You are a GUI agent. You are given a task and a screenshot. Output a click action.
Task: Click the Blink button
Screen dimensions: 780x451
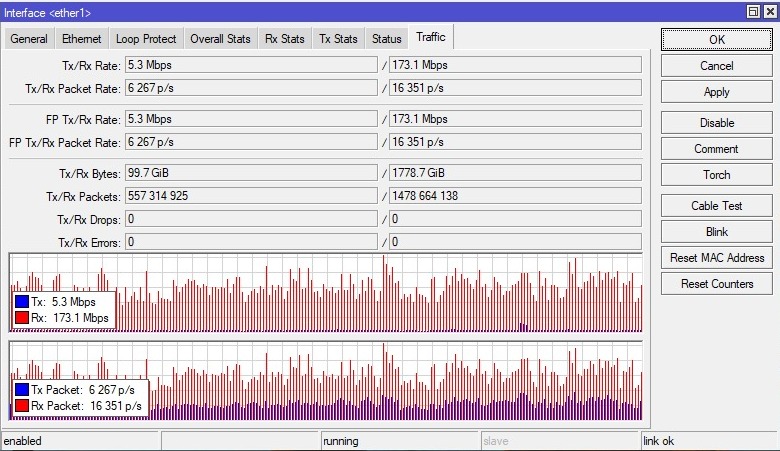coord(716,232)
